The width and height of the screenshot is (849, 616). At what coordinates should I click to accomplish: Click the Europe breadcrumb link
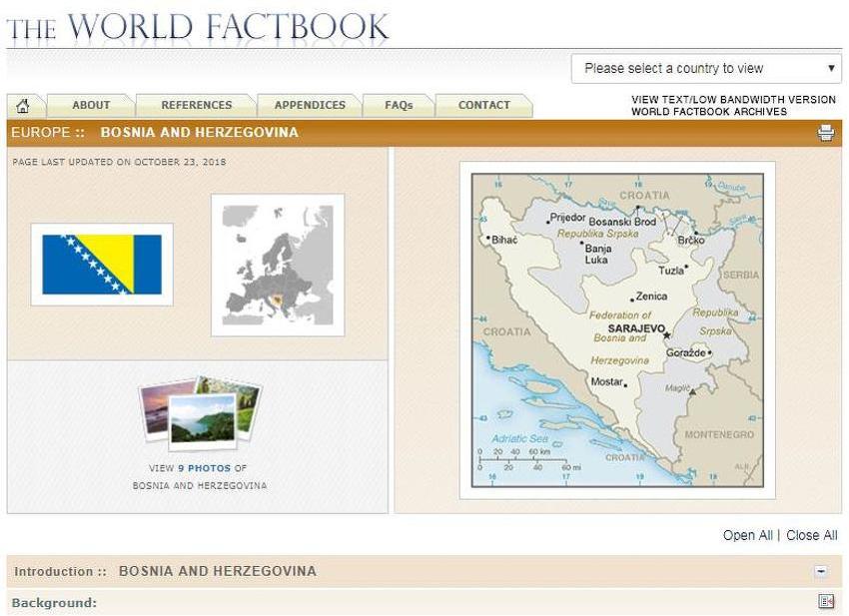(41, 133)
